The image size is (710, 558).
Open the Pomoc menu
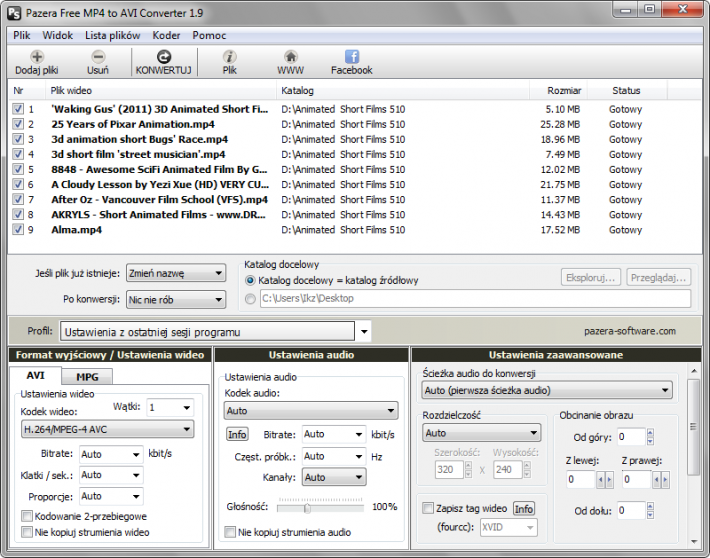(x=209, y=35)
